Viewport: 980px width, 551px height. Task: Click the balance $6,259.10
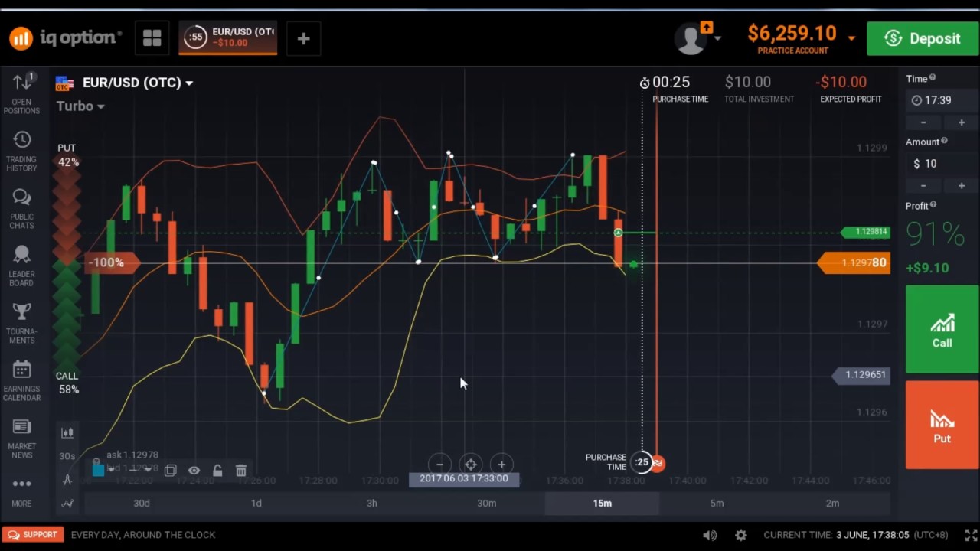pos(792,34)
